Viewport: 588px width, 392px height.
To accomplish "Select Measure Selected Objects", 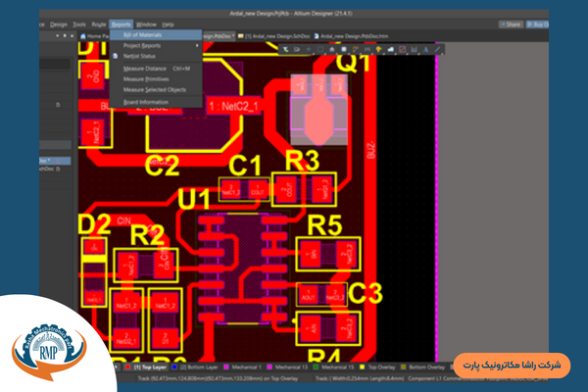I will [x=154, y=89].
